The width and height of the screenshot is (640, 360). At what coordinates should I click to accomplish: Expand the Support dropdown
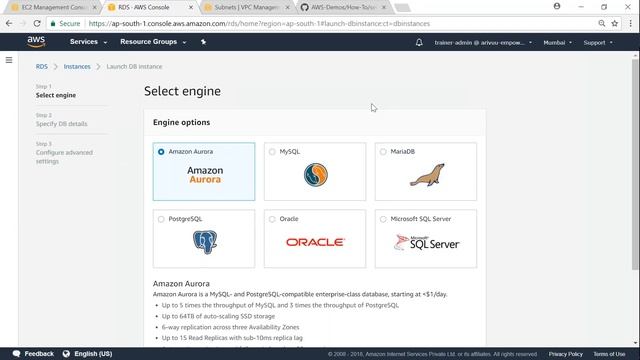[598, 42]
